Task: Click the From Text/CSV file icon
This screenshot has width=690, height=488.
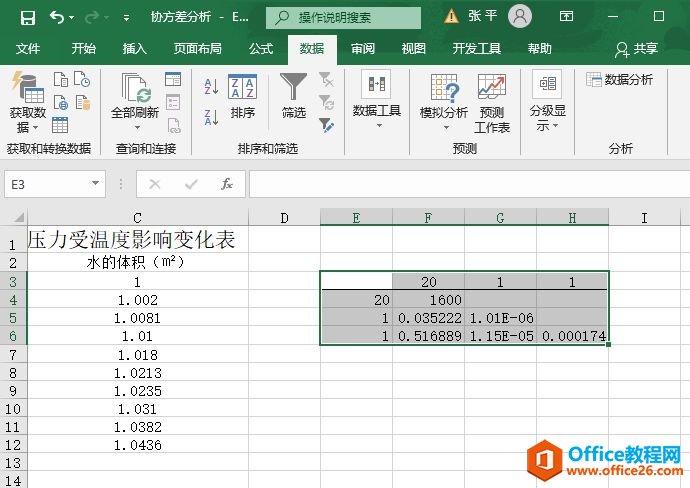Action: pyautogui.click(x=61, y=80)
